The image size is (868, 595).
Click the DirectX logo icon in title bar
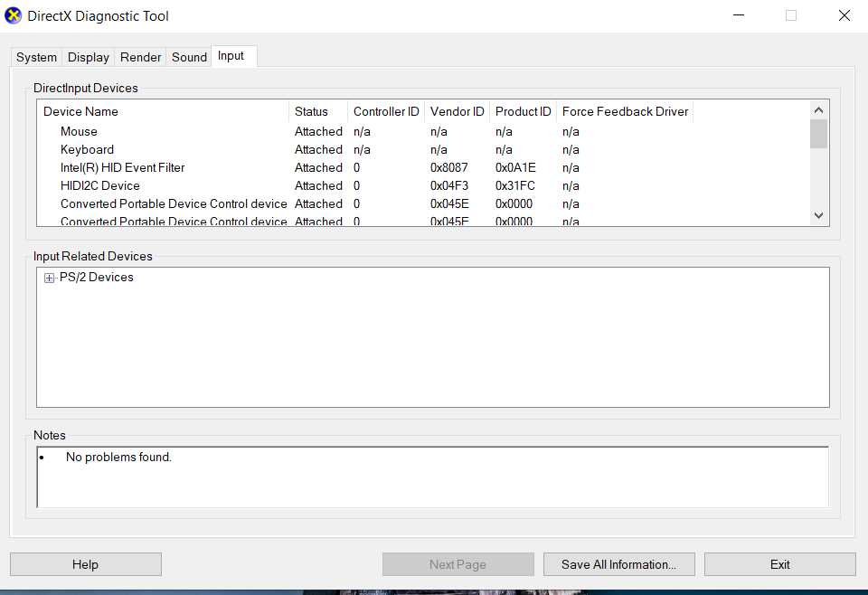14,15
